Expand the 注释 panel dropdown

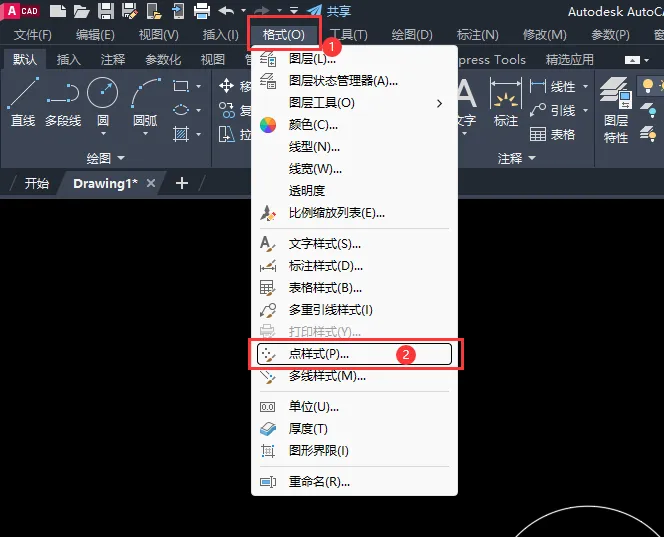pyautogui.click(x=531, y=158)
